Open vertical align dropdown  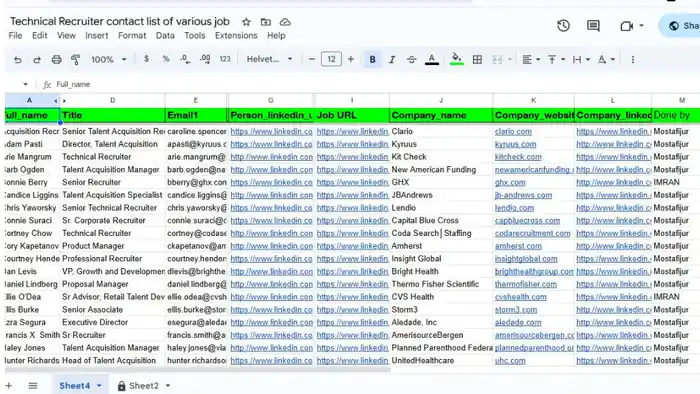coord(556,59)
